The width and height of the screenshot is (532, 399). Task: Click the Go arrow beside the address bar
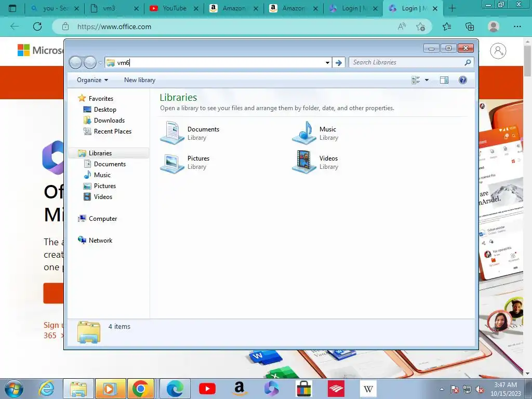pyautogui.click(x=339, y=62)
